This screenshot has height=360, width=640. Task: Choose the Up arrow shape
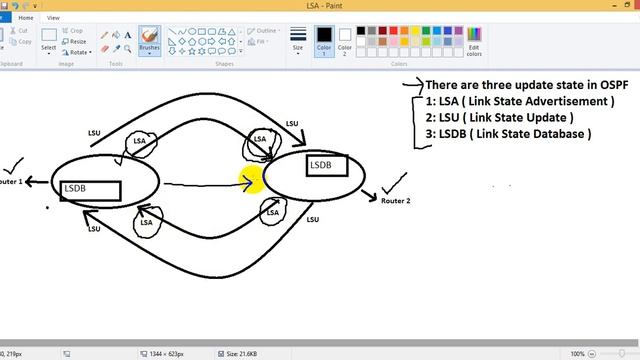231,41
